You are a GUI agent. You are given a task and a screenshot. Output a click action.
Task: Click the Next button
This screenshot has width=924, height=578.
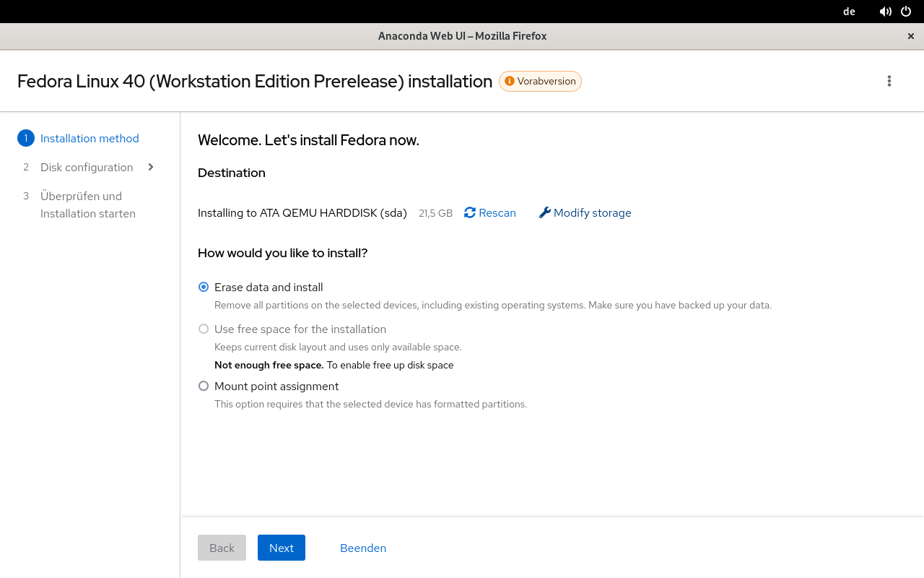pos(282,548)
